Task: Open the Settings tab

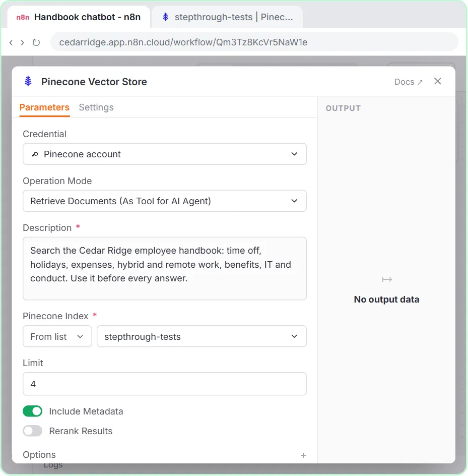Action: tap(96, 107)
